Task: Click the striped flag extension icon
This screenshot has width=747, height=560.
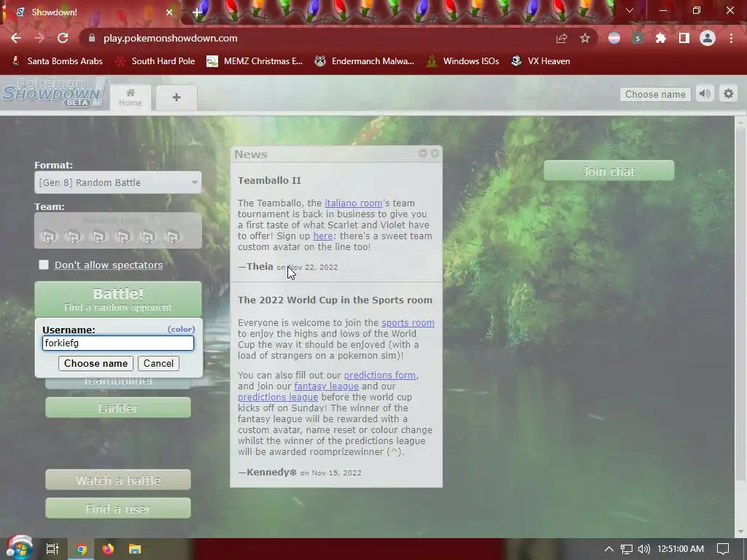Action: (614, 38)
